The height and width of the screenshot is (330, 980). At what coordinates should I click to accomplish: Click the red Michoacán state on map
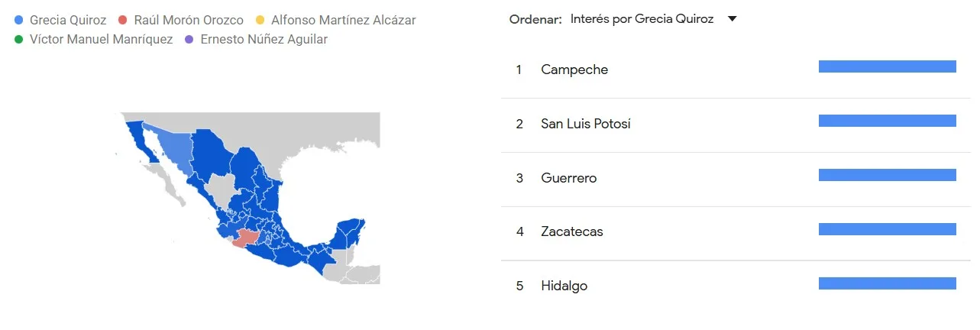click(248, 239)
